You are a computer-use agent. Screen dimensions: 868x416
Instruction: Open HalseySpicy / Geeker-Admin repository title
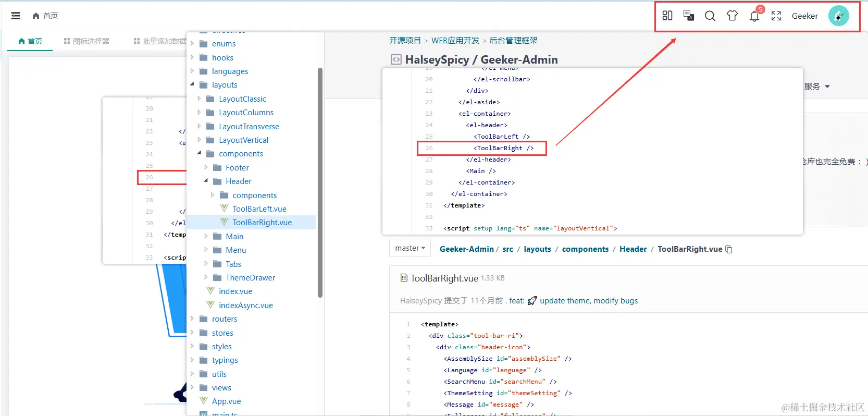coord(481,59)
